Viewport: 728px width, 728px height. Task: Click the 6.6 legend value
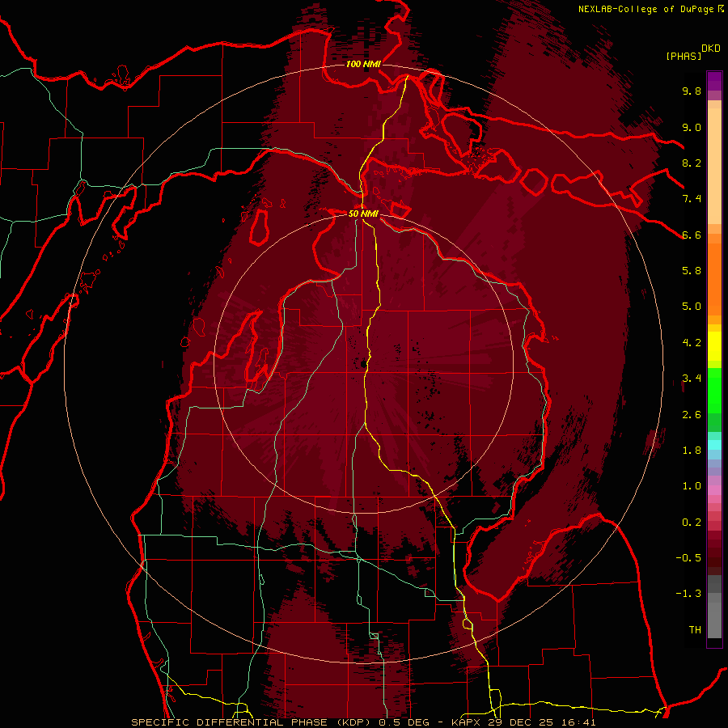(692, 235)
